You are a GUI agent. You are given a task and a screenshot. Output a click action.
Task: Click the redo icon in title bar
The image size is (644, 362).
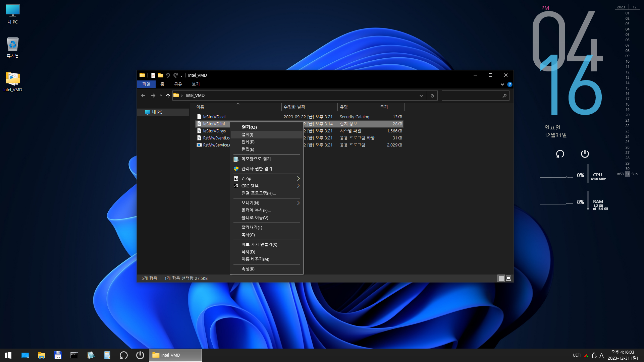click(175, 75)
